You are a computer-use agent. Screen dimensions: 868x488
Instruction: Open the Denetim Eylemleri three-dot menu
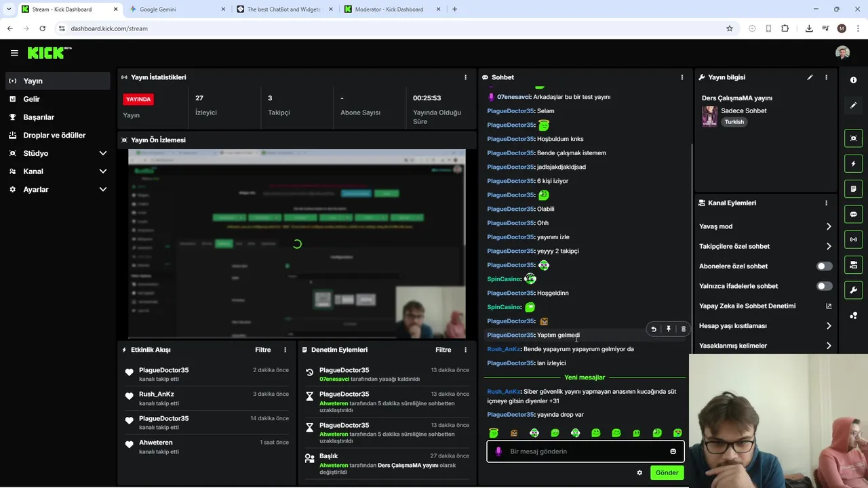465,350
